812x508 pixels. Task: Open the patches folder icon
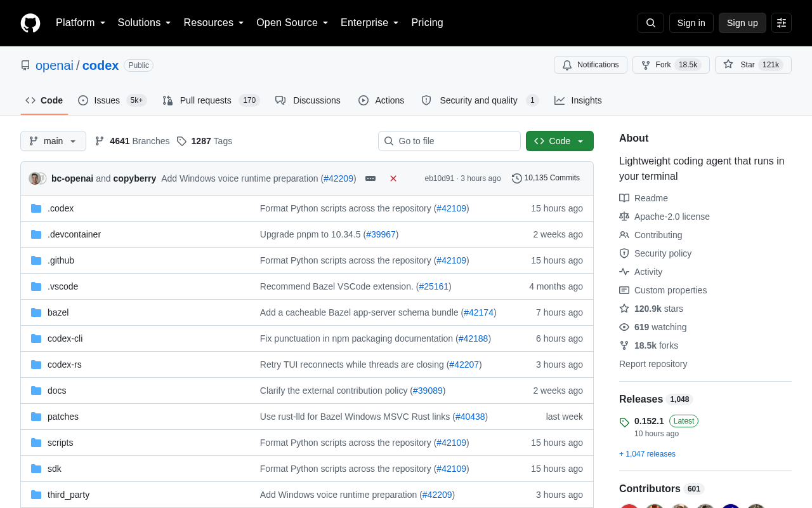[36, 417]
